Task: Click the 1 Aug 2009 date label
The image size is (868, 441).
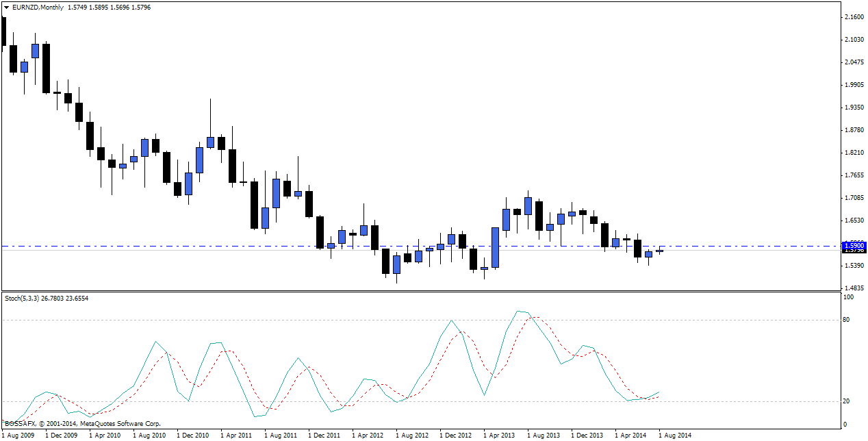Action: click(x=18, y=435)
